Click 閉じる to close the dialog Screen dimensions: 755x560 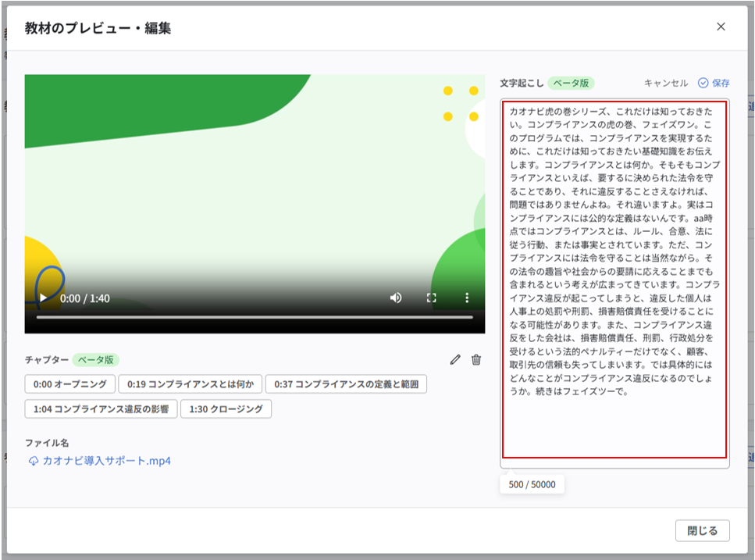(x=701, y=530)
